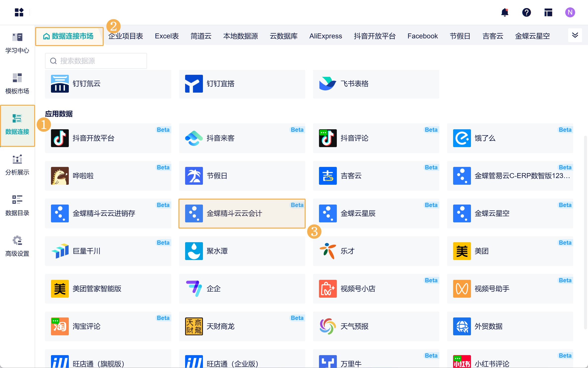
Task: Switch to the Facebook tab
Action: click(422, 36)
